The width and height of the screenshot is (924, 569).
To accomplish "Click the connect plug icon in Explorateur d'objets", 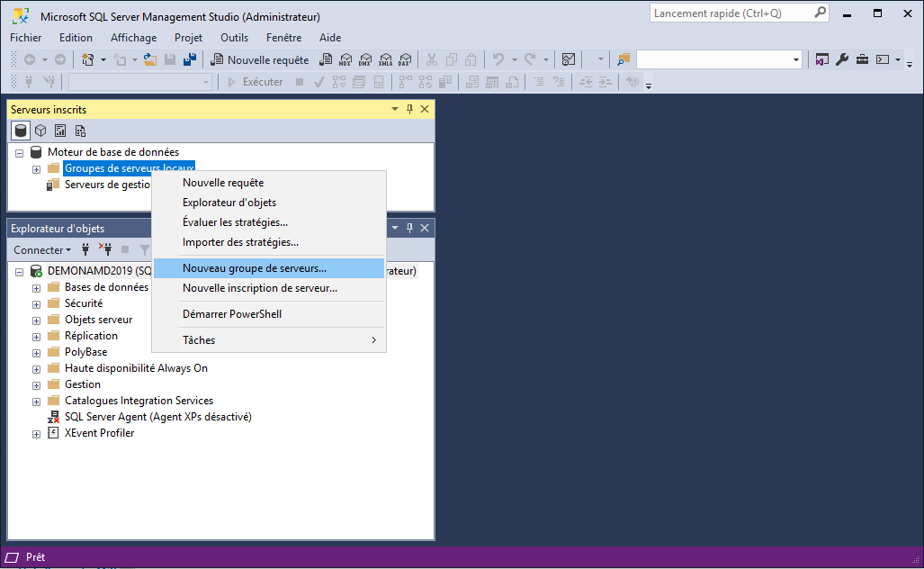I will (x=85, y=250).
